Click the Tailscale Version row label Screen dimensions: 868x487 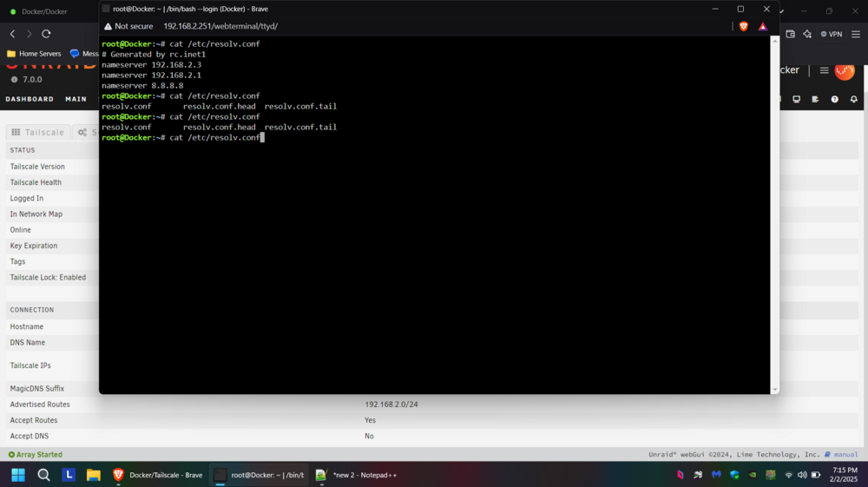(37, 167)
